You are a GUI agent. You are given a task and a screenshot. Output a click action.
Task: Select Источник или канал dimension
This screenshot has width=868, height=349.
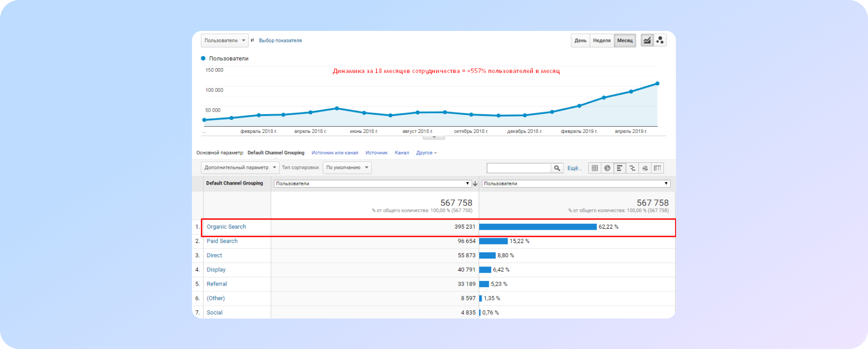click(335, 153)
